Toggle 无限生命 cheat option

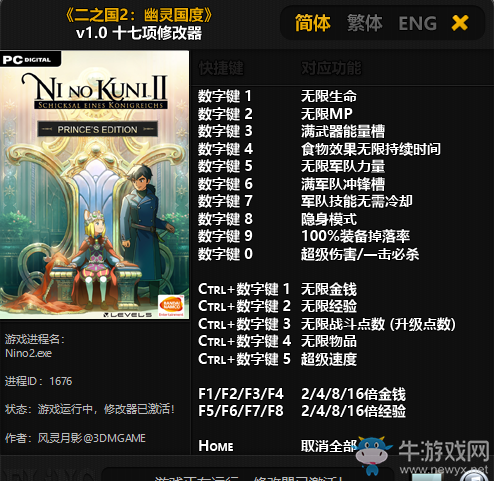point(329,96)
